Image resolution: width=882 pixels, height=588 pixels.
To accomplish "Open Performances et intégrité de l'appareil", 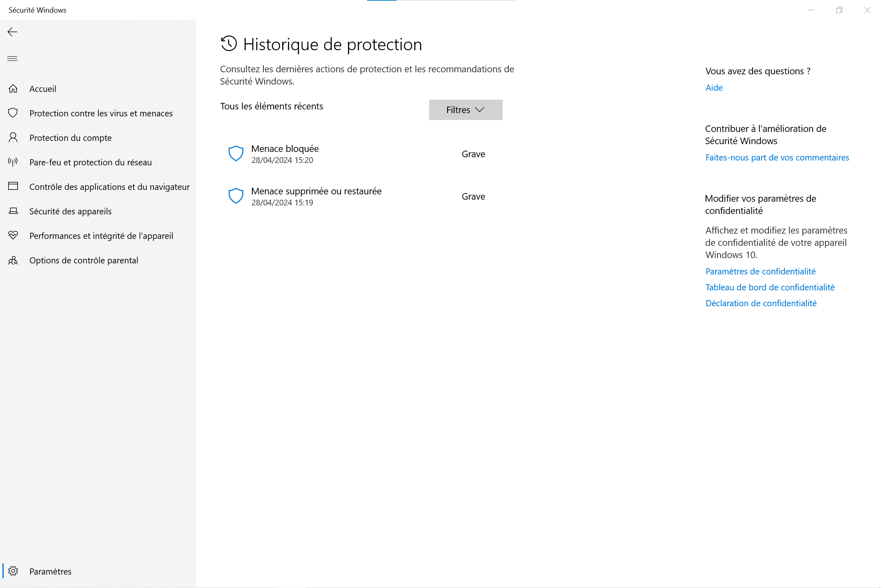I will [x=101, y=236].
